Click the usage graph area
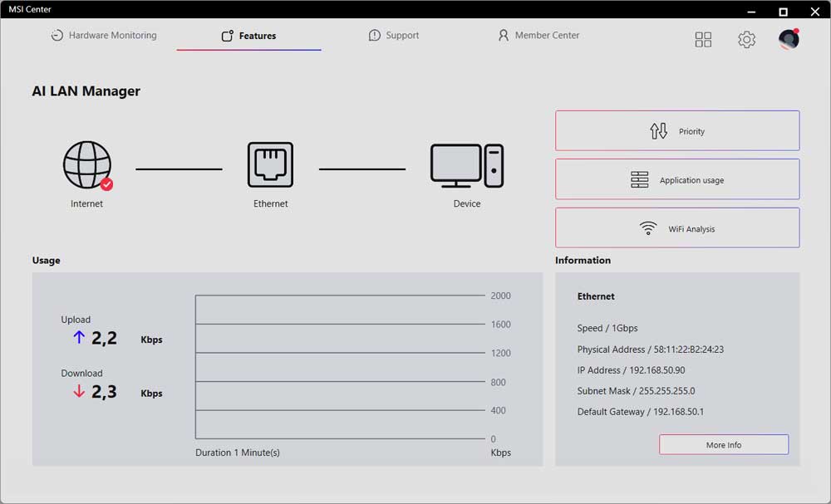The width and height of the screenshot is (831, 504). pos(341,367)
